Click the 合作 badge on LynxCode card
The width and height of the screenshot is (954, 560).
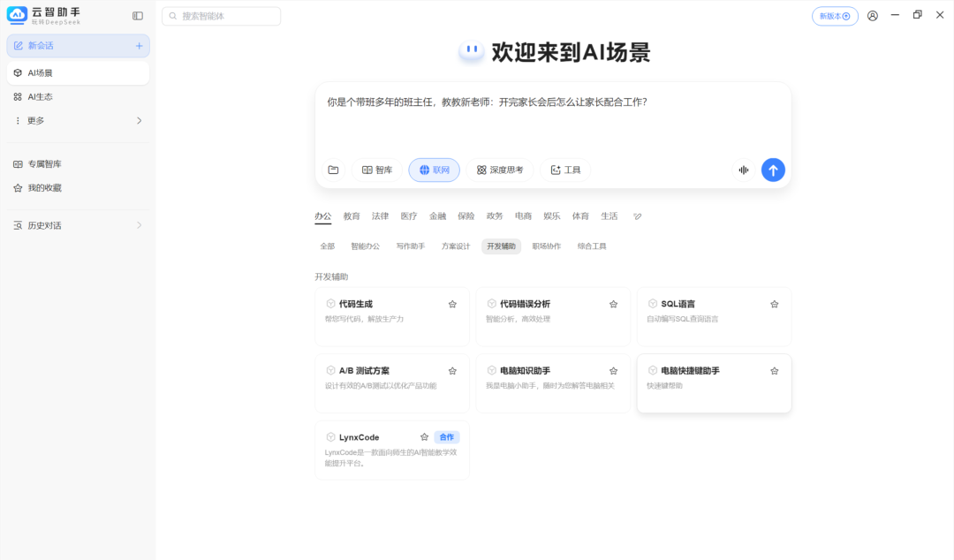(447, 437)
